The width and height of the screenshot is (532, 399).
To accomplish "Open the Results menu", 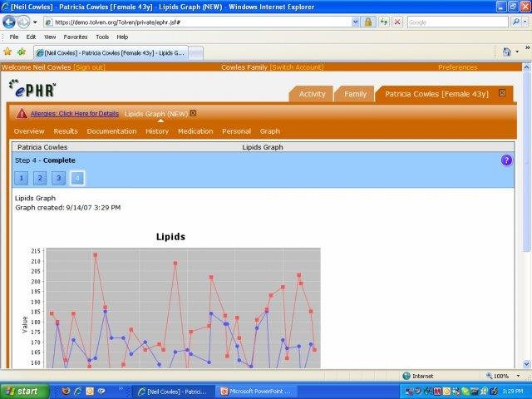I will tap(66, 131).
